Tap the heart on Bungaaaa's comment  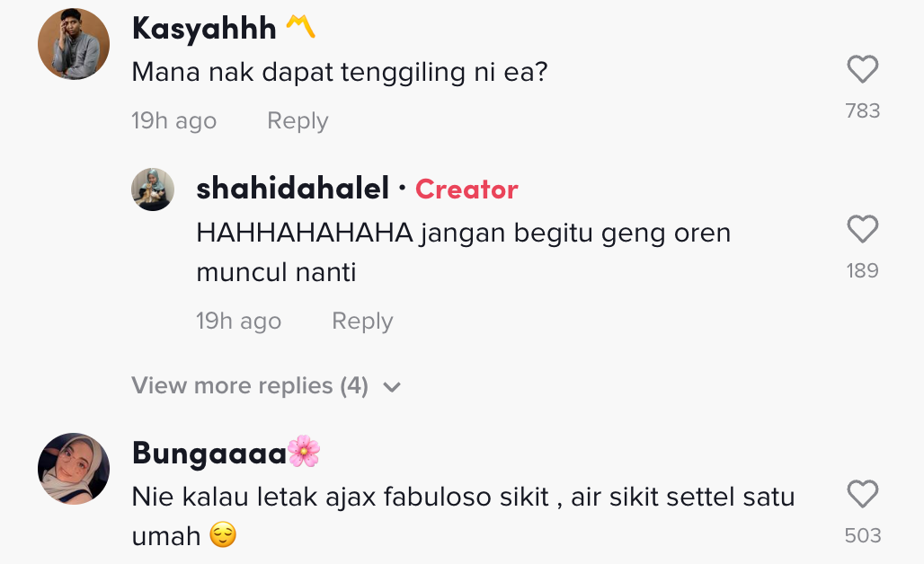pyautogui.click(x=862, y=495)
